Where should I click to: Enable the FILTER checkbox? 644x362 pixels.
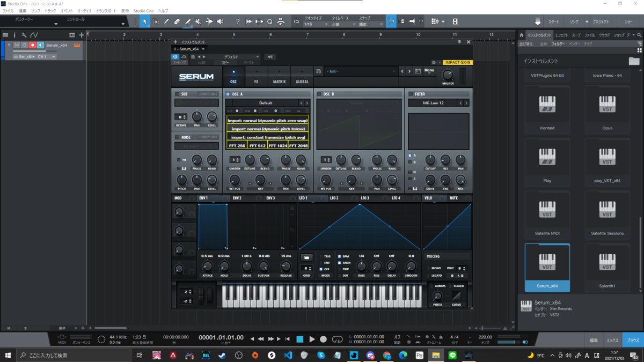click(x=411, y=94)
